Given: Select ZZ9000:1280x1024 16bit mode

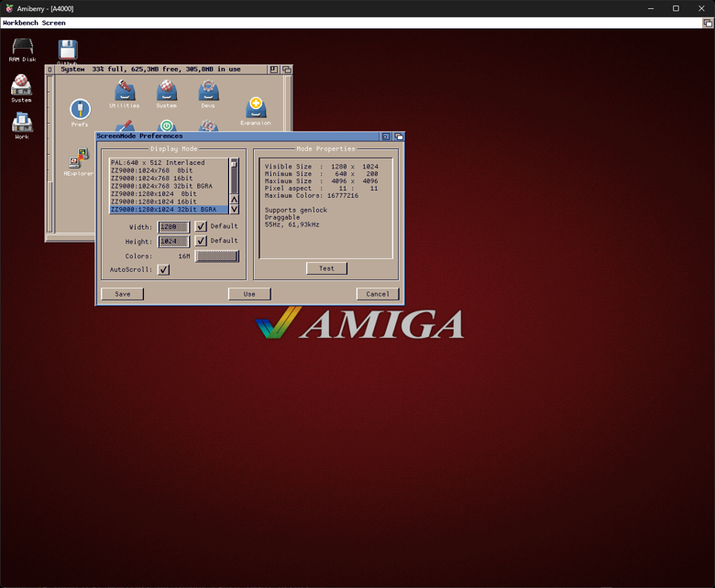Looking at the screenshot, I should click(169, 201).
